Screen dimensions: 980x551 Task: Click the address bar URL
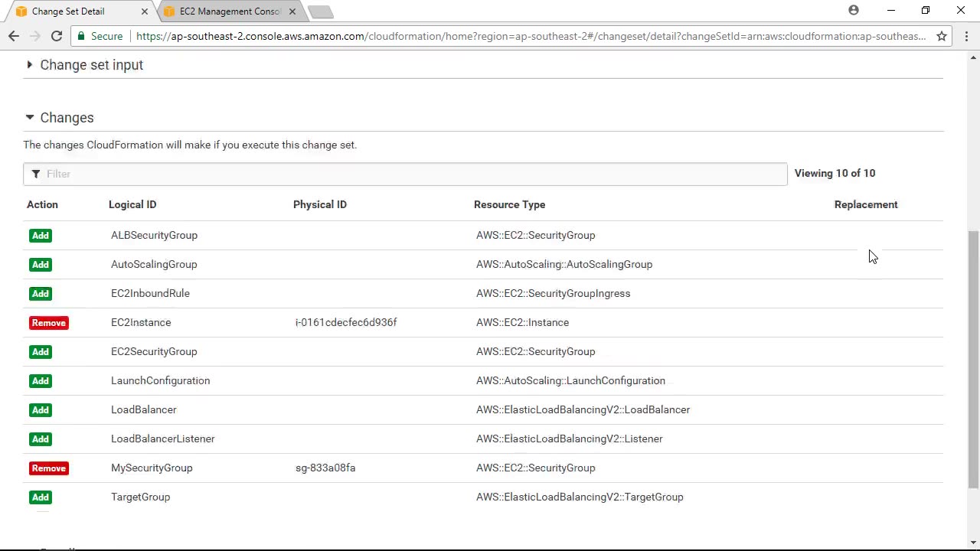(x=531, y=36)
